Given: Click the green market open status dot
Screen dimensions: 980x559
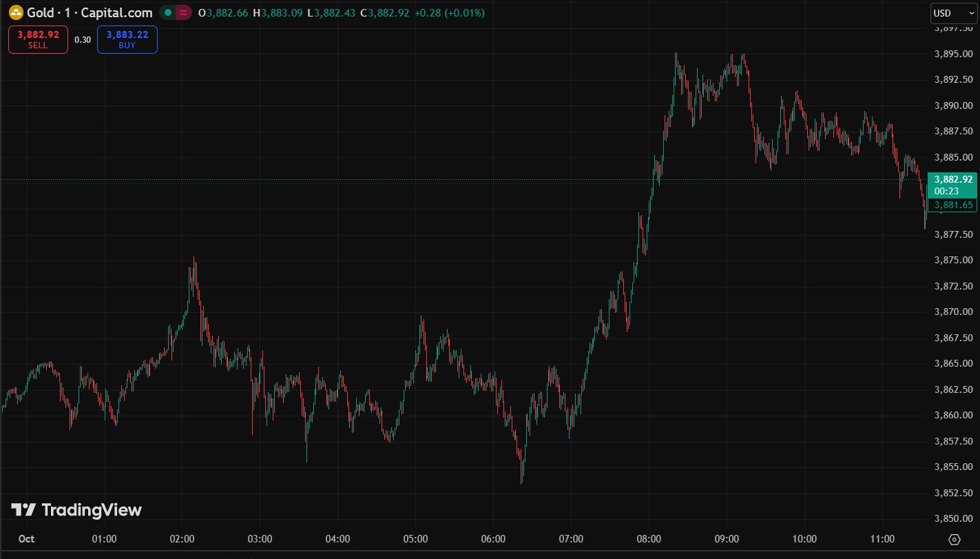Looking at the screenshot, I should [168, 12].
